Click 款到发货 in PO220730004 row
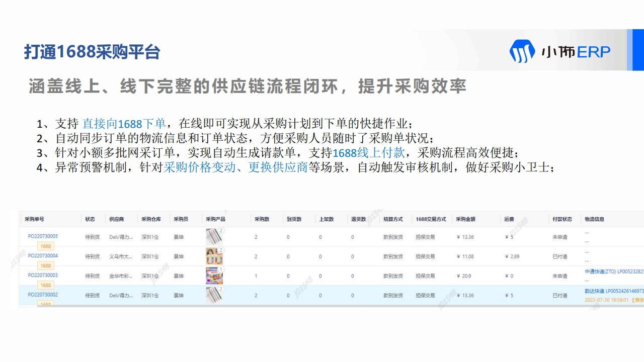This screenshot has width=644, height=362. tap(393, 256)
